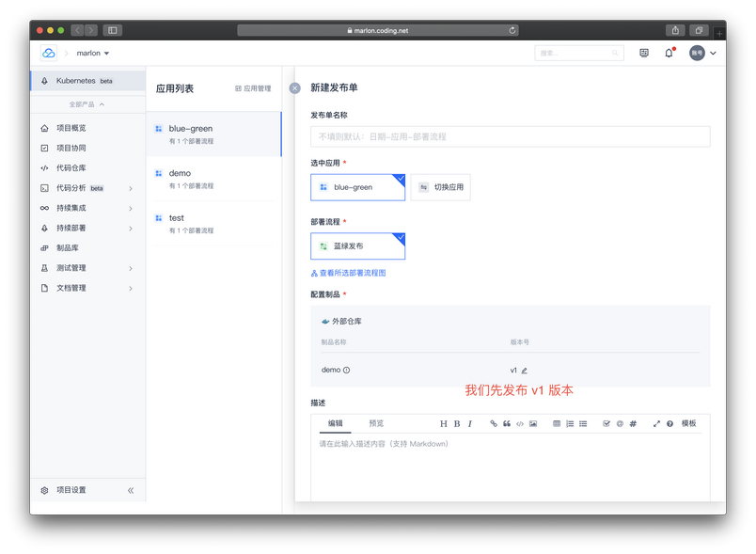The width and height of the screenshot is (756, 554).
Task: Insert task checkbox via editor toolbar
Action: [x=606, y=424]
